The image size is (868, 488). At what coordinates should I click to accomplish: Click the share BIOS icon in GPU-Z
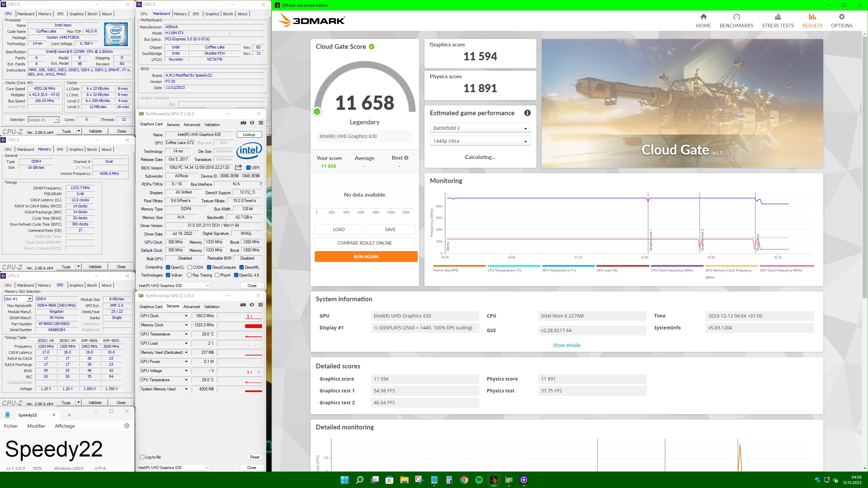coord(238,167)
